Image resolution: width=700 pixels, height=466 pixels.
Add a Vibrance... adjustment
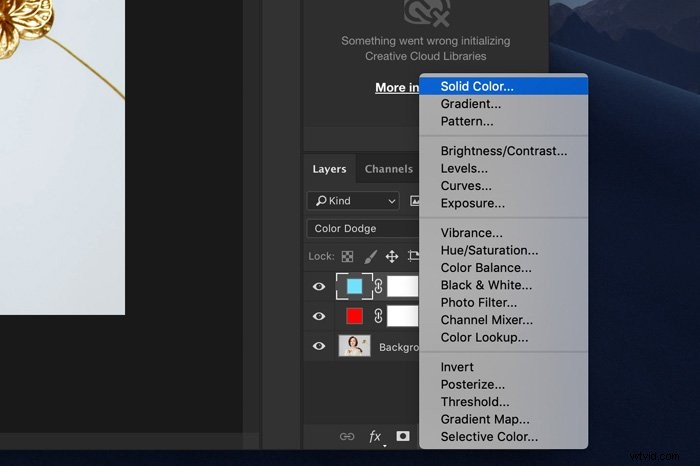(x=504, y=233)
